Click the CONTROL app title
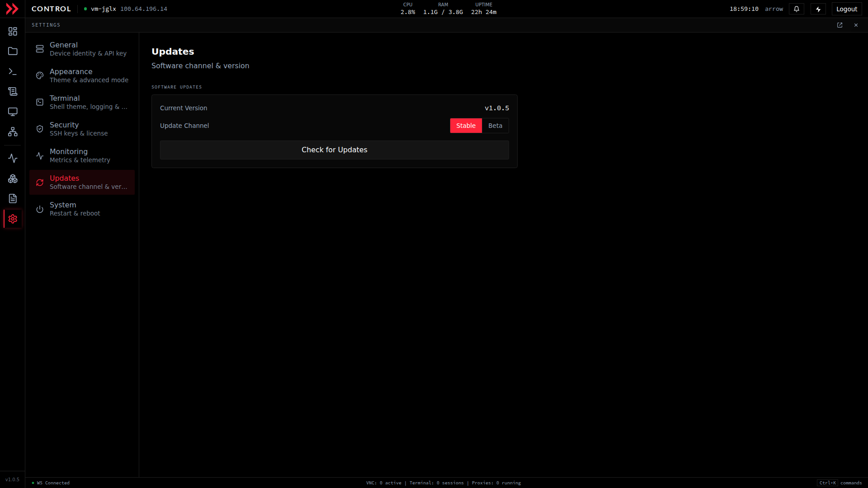Screen dimensions: 868x488 click(51, 9)
